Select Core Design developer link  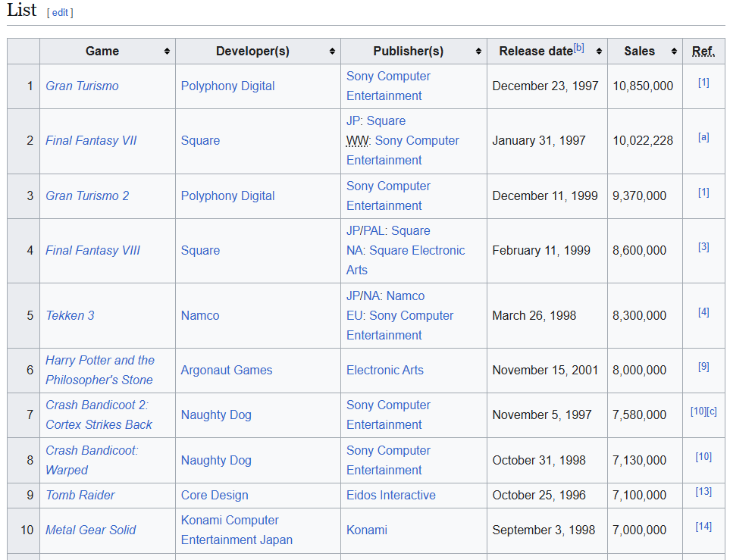pyautogui.click(x=215, y=495)
